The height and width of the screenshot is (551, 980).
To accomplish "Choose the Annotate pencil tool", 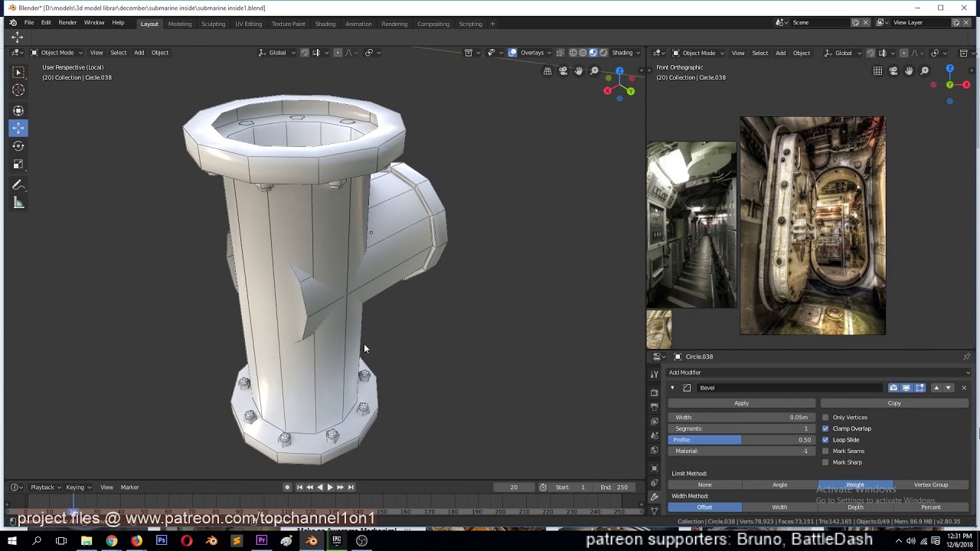I will tap(18, 185).
